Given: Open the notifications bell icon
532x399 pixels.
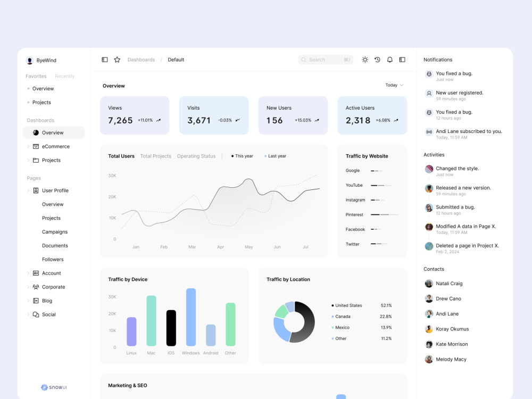Looking at the screenshot, I should (x=390, y=60).
